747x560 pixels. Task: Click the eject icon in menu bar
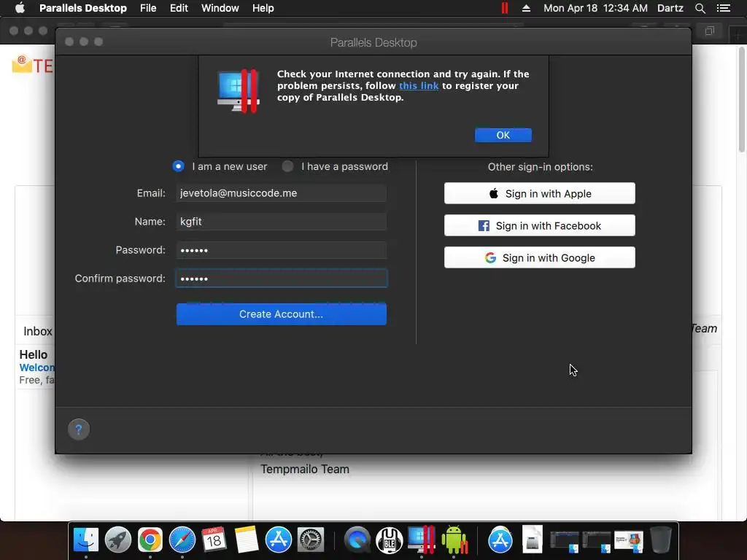tap(527, 8)
